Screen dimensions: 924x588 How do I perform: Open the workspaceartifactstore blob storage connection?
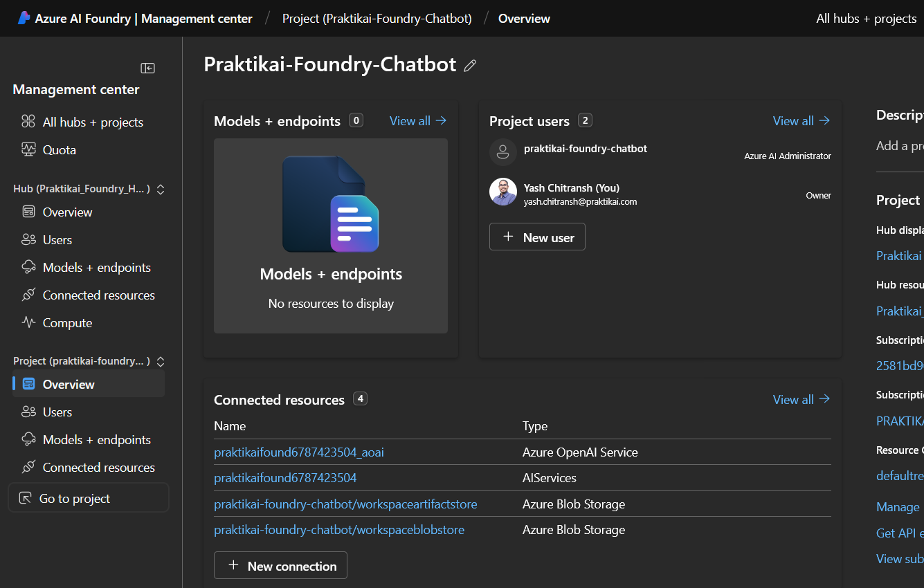[x=345, y=504]
